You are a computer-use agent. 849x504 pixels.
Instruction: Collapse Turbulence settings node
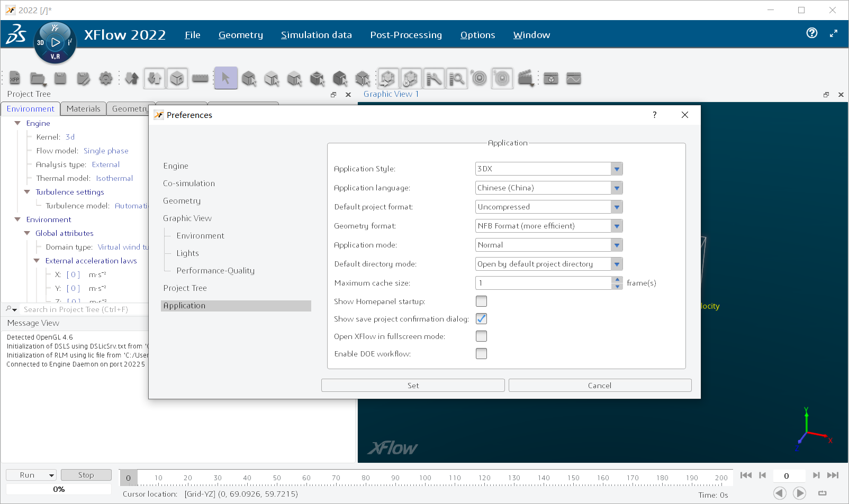click(27, 192)
